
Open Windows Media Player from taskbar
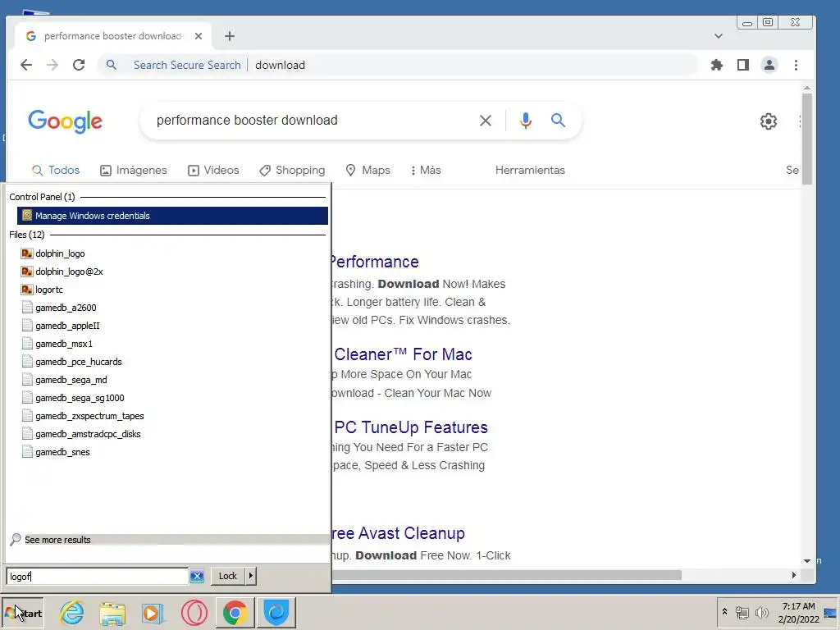(x=153, y=614)
